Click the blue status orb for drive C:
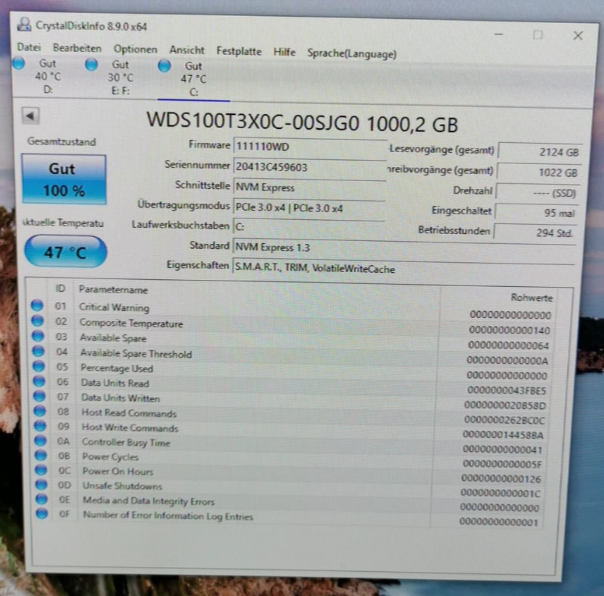Screen dimensions: 604x596 [164, 66]
